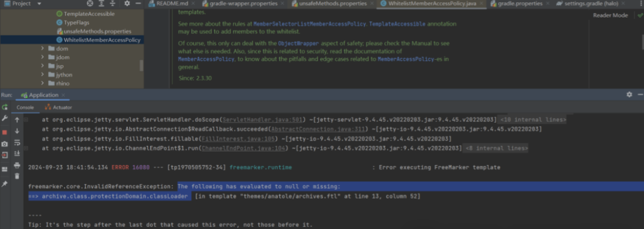Expand the jsp folder

(42, 66)
